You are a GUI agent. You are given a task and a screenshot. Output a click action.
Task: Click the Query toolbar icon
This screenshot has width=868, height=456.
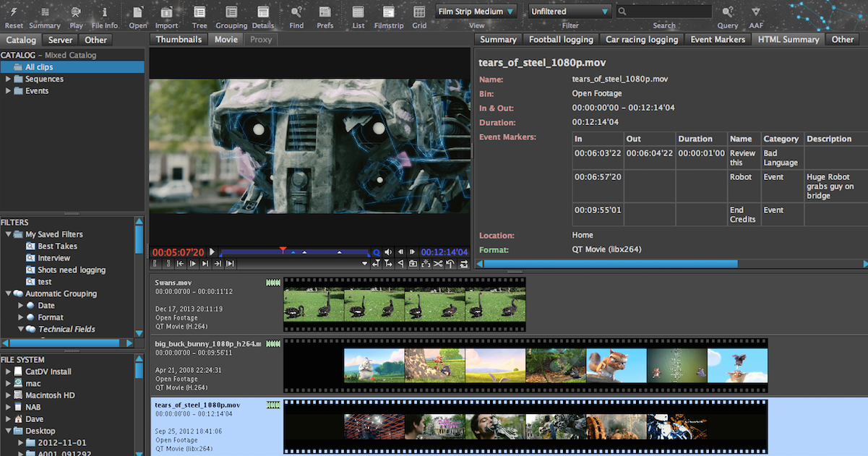(728, 12)
